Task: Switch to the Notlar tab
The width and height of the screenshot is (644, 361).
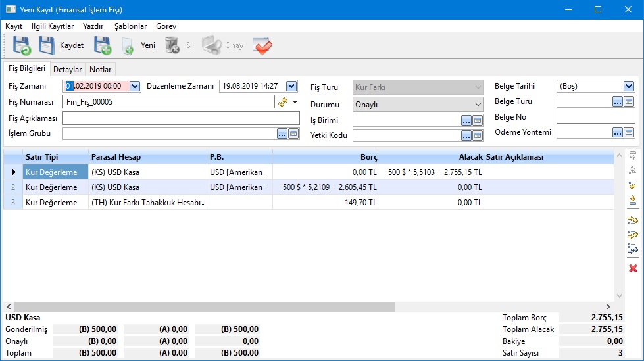Action: click(x=101, y=70)
